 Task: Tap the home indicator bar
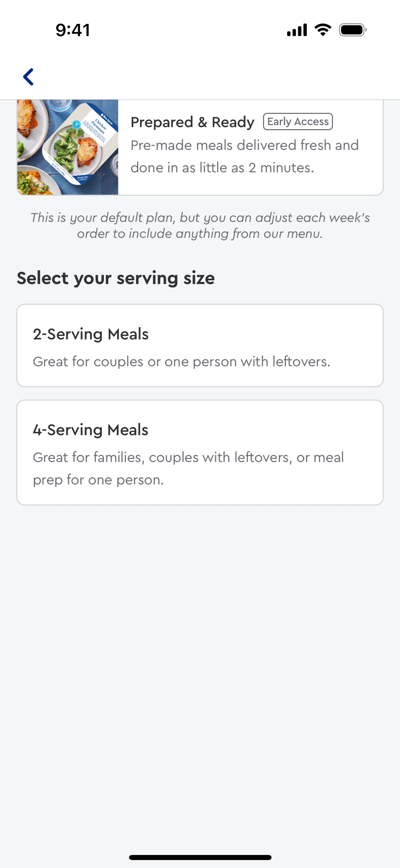coord(200,857)
